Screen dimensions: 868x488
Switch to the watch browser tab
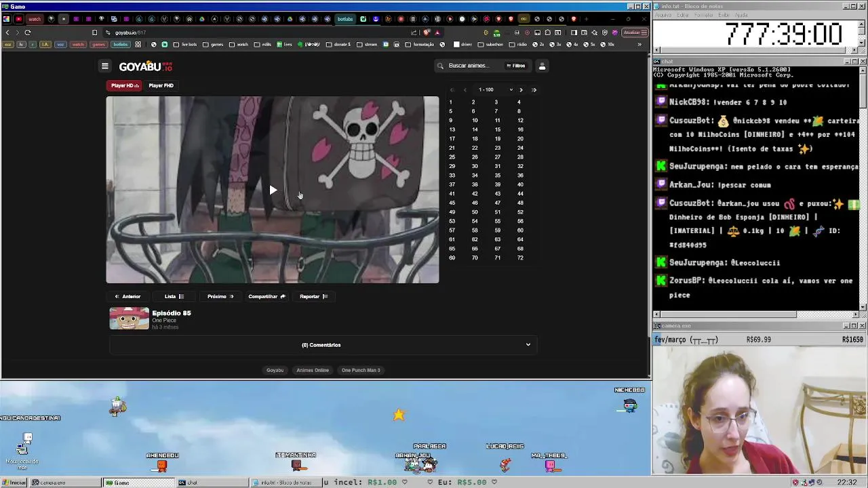coord(34,19)
